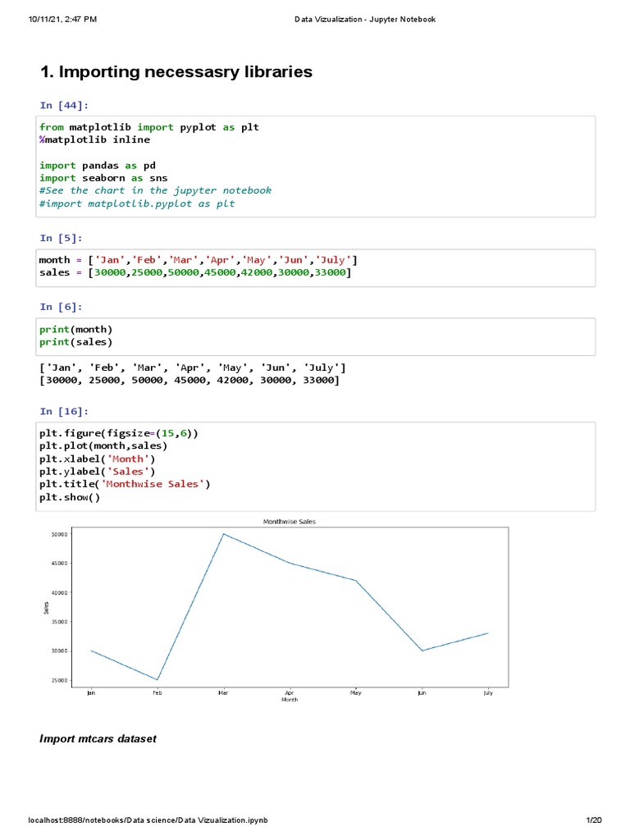Click the month and sales list code cell
Image resolution: width=630 pixels, height=840 pixels.
316,267
